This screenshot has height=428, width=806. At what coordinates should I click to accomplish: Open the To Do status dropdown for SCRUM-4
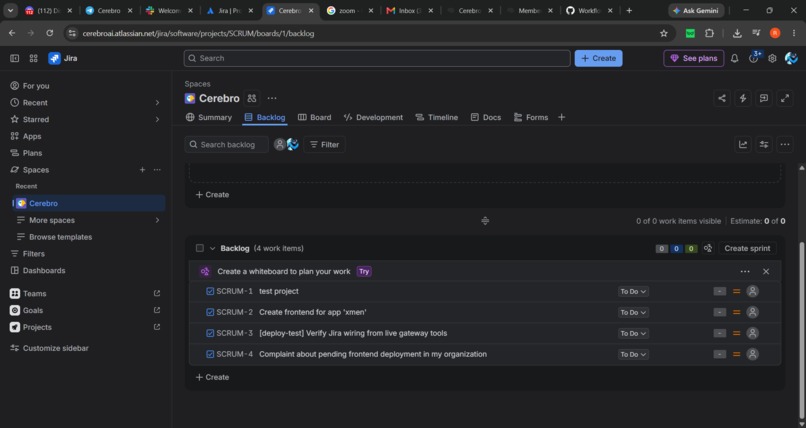click(x=633, y=355)
